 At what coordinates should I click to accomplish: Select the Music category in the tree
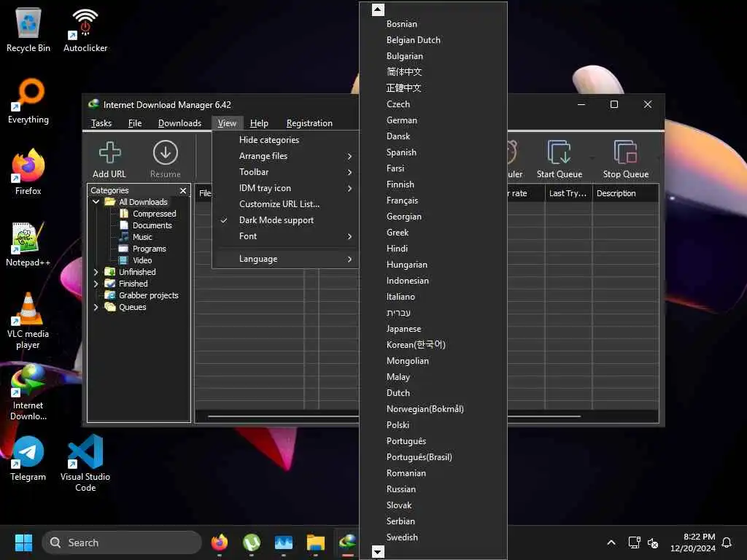[142, 237]
